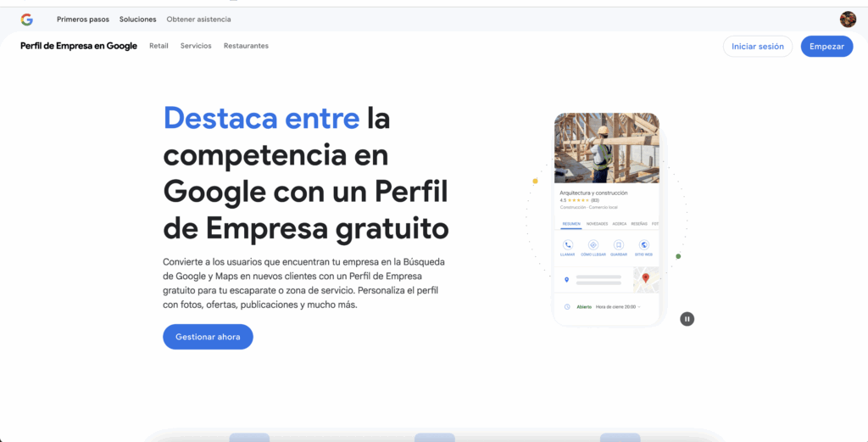The height and width of the screenshot is (442, 868).
Task: Click the Google logo in the header
Action: [x=26, y=20]
